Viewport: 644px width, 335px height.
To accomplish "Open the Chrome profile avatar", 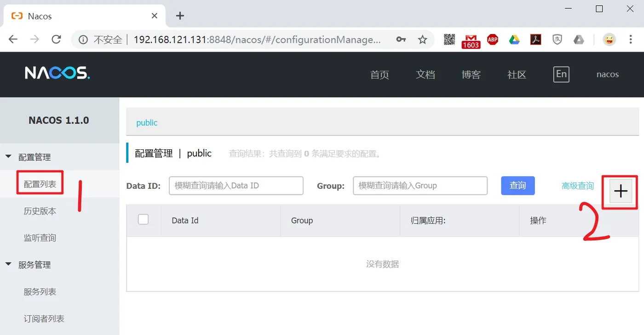I will (x=609, y=40).
